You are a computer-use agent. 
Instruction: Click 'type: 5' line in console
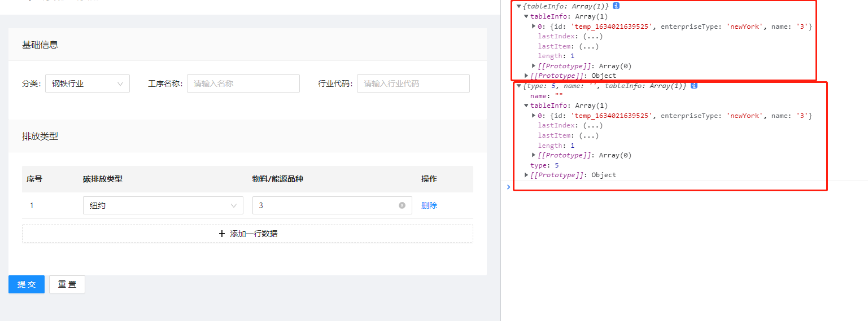(x=544, y=165)
